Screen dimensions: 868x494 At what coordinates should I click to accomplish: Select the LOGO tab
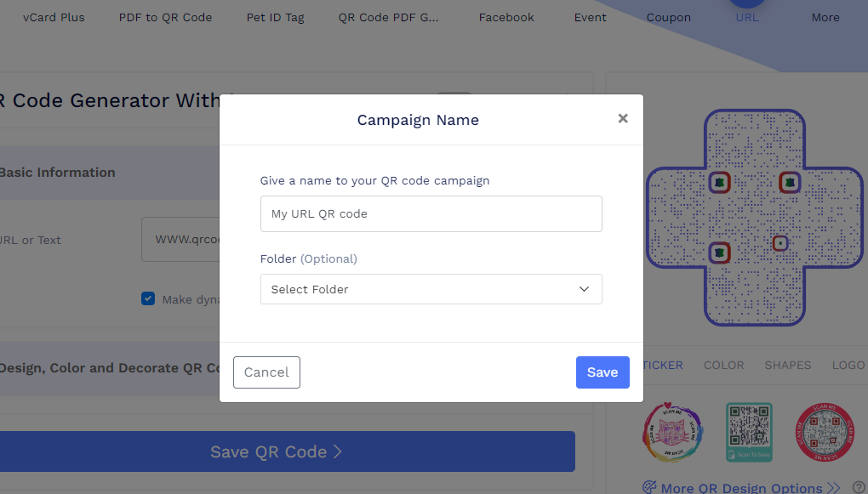(x=848, y=365)
